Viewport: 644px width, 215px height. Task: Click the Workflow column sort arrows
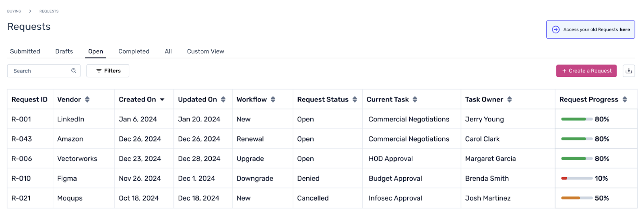(x=273, y=99)
